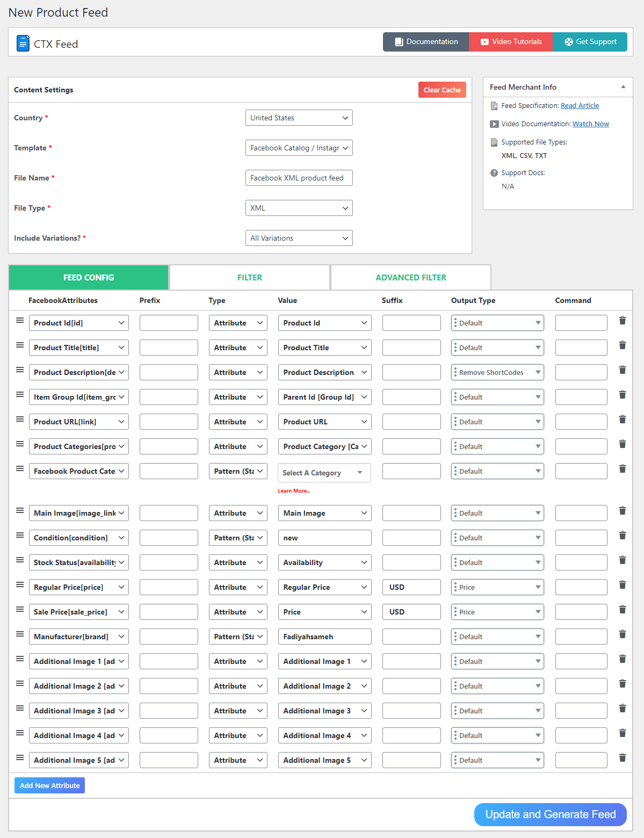Open the Advanced Filter tab

pos(411,278)
